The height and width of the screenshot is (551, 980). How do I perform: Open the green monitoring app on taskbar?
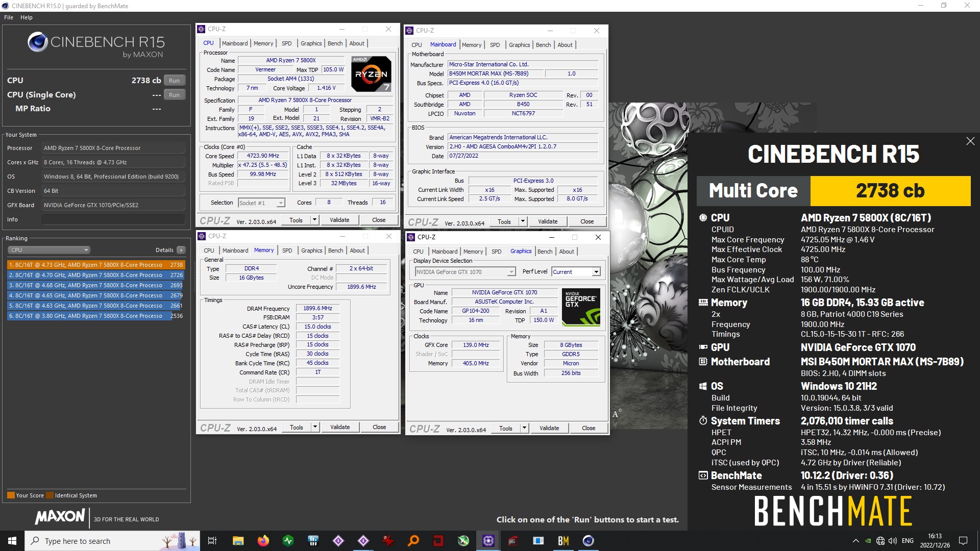tap(288, 541)
